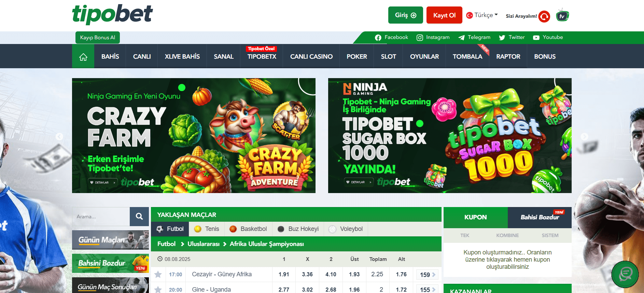Screen dimensions: 644x293
Task: Click the Arama search input field
Action: pyautogui.click(x=101, y=216)
